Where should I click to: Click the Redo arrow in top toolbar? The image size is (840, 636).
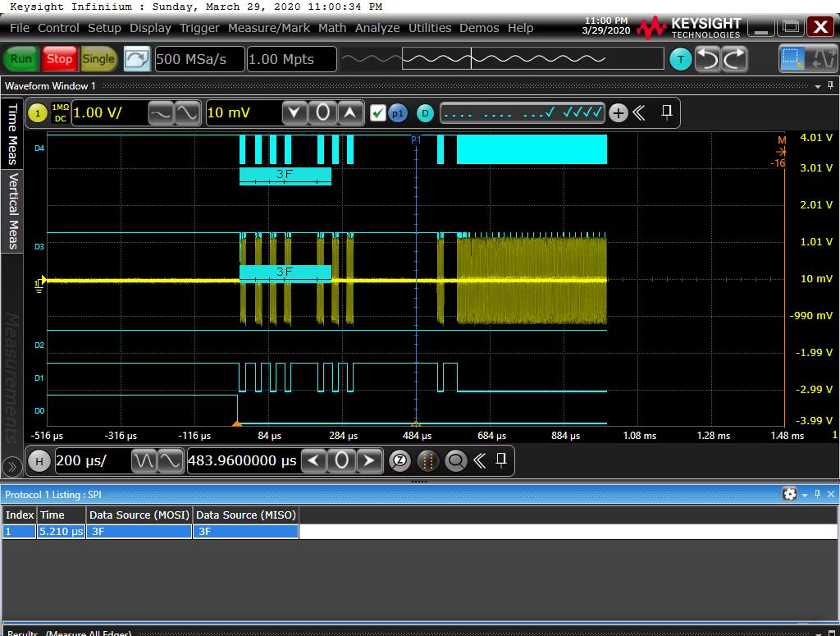[734, 58]
